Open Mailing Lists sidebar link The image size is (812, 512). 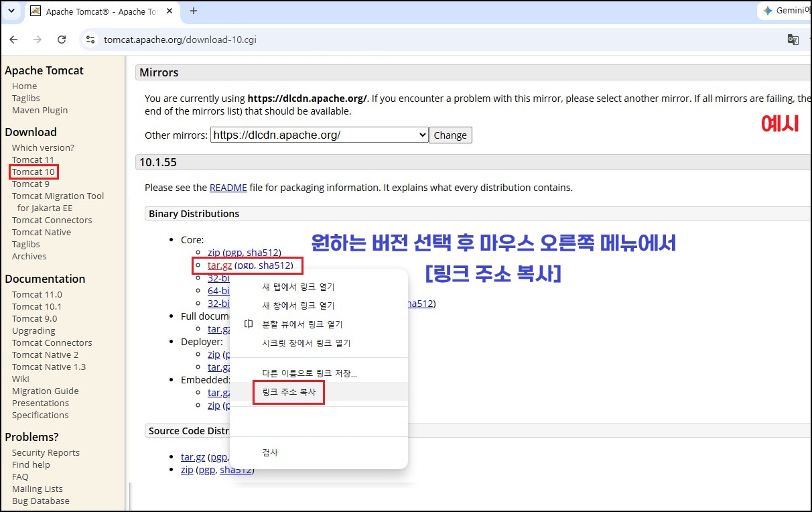pyautogui.click(x=38, y=489)
